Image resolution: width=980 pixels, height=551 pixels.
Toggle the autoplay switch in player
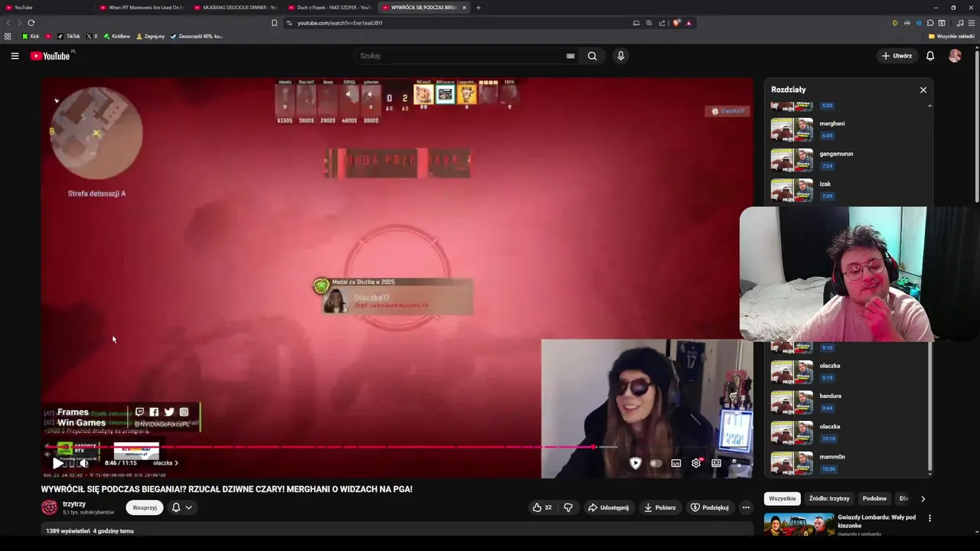655,463
